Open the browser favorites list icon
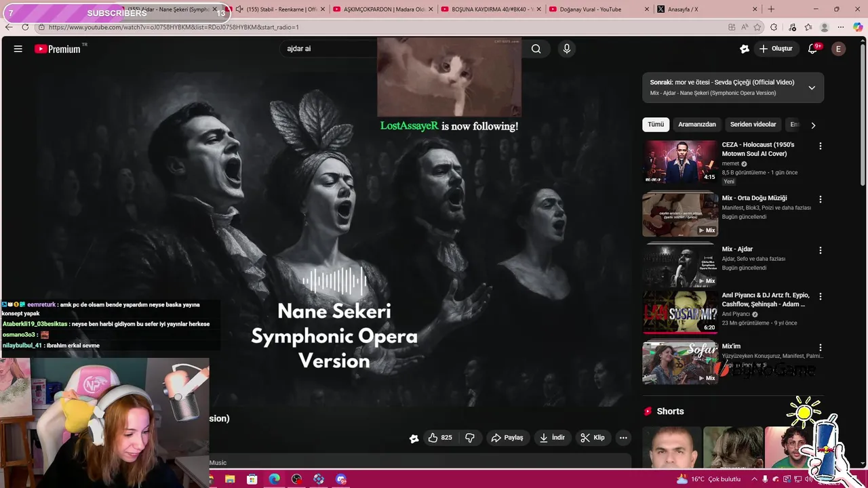 coord(808,27)
